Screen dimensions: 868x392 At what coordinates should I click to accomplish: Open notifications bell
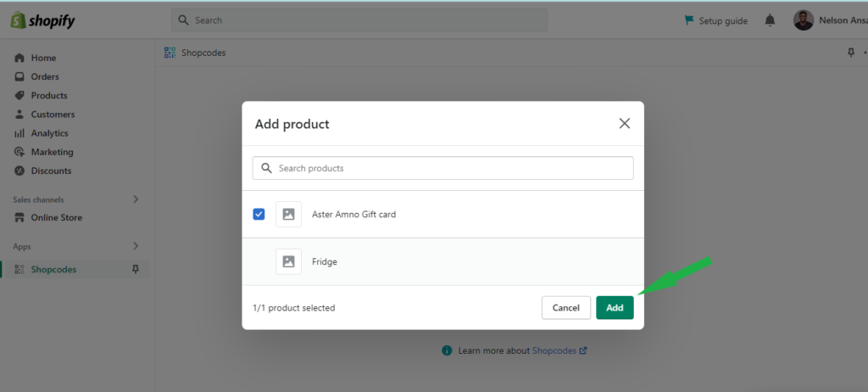click(x=770, y=20)
